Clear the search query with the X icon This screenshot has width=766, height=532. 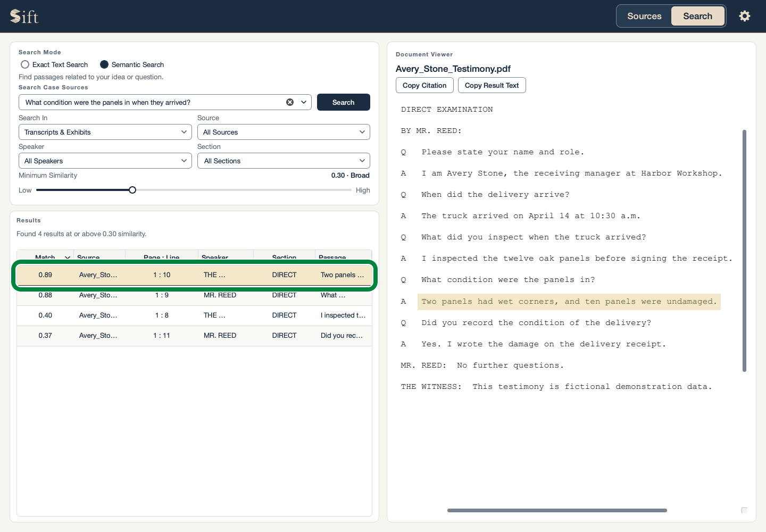click(x=290, y=102)
